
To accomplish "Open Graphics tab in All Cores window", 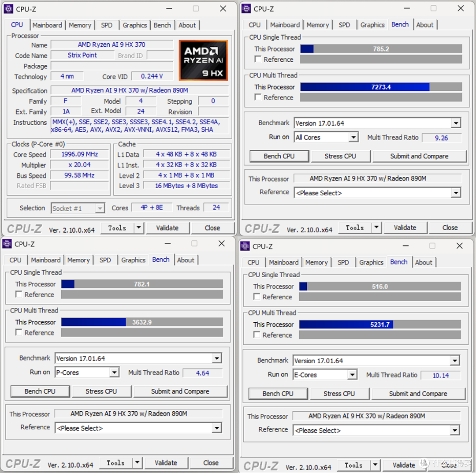I will 372,25.
